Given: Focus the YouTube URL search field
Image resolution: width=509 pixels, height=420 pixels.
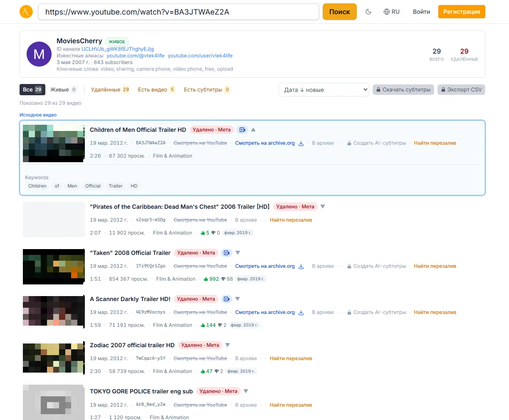Looking at the screenshot, I should pos(178,12).
